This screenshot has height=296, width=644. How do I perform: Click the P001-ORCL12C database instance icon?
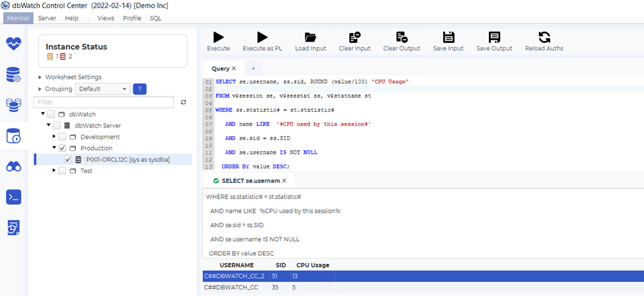click(79, 159)
